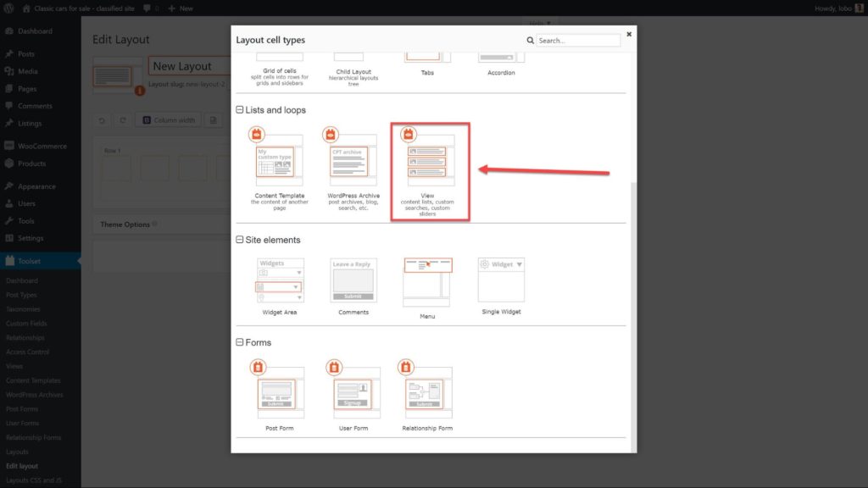
Task: Open Toolset Relationship Forms submenu
Action: pyautogui.click(x=34, y=438)
